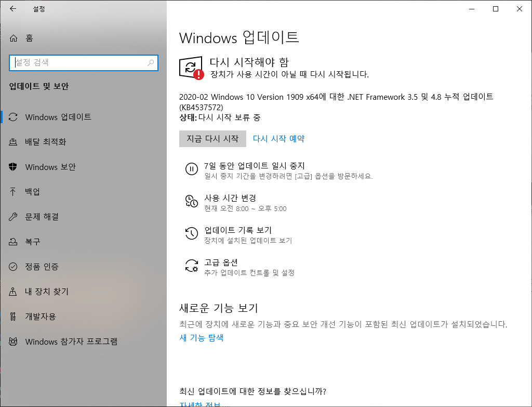Select the Windows 업데이트 sync icon in sidebar
This screenshot has width=532, height=407.
tap(13, 117)
